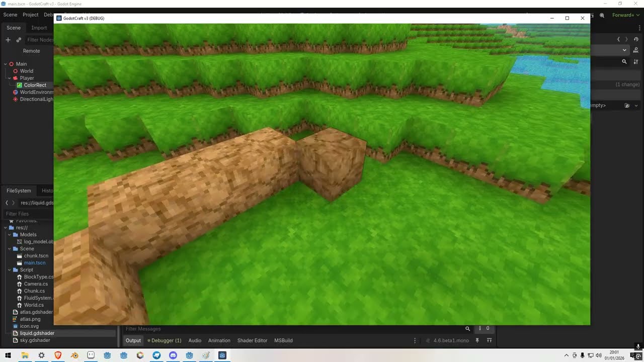Open the Audio bottom panel tab

pos(195,340)
